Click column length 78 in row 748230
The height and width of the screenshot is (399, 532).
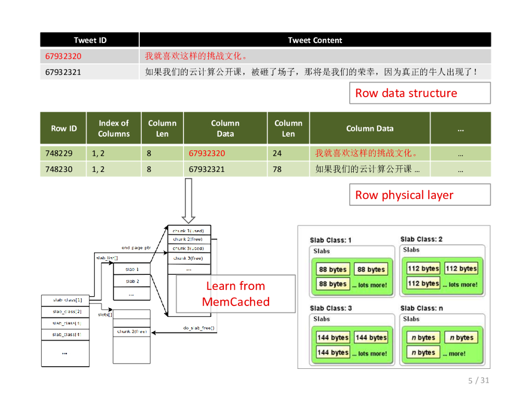(277, 169)
